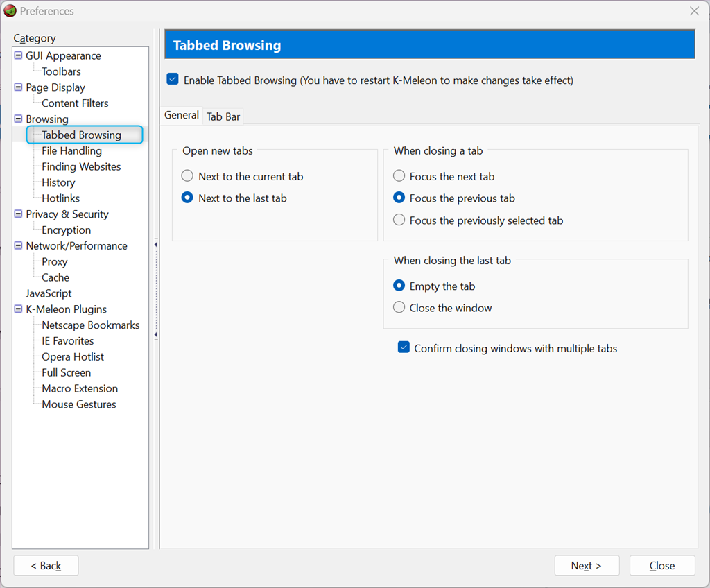
Task: Open the Network/Performance category
Action: click(76, 246)
